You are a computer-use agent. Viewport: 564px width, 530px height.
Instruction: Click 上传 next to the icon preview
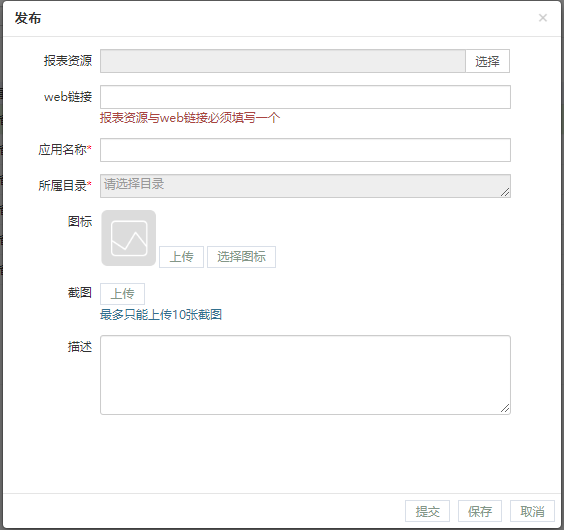181,257
